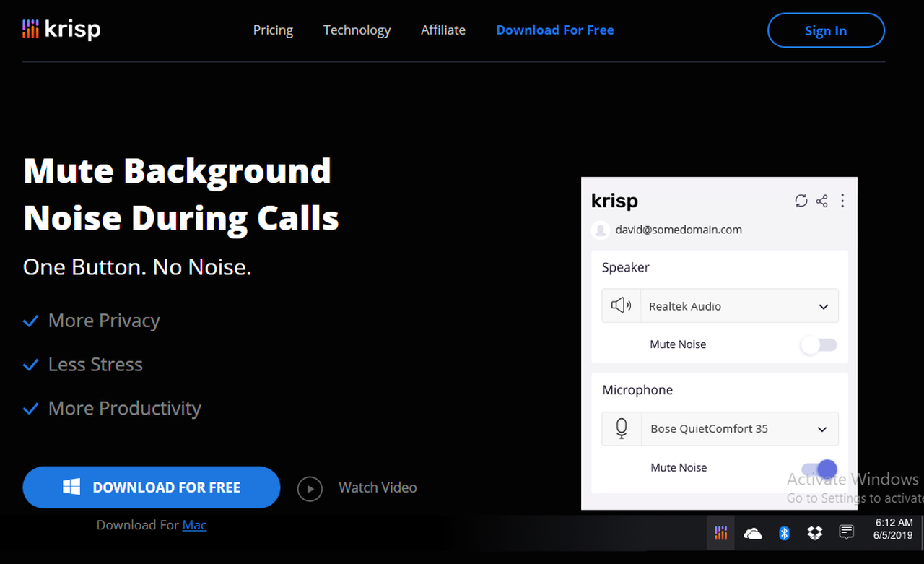The width and height of the screenshot is (924, 564).
Task: Click the Less Stress bullet text
Action: [x=95, y=365]
